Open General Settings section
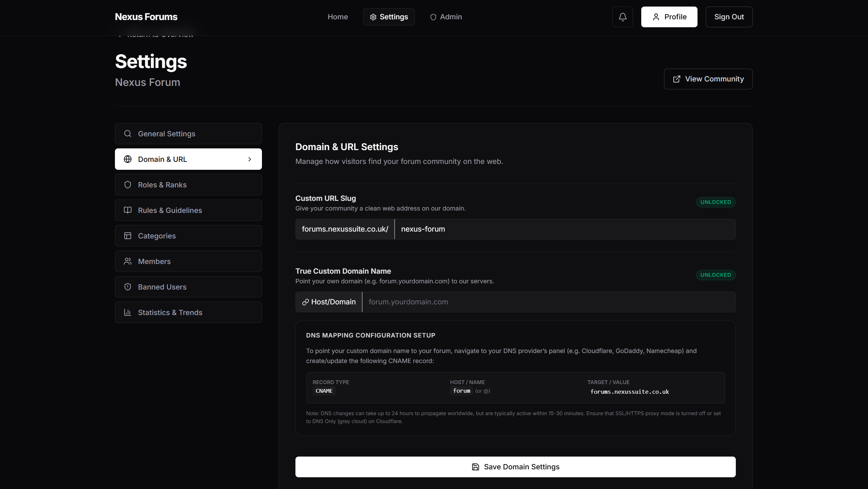 (x=188, y=134)
